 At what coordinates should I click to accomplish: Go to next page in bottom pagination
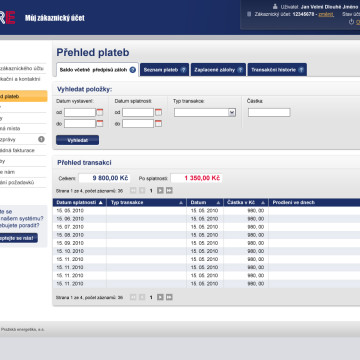point(160,297)
